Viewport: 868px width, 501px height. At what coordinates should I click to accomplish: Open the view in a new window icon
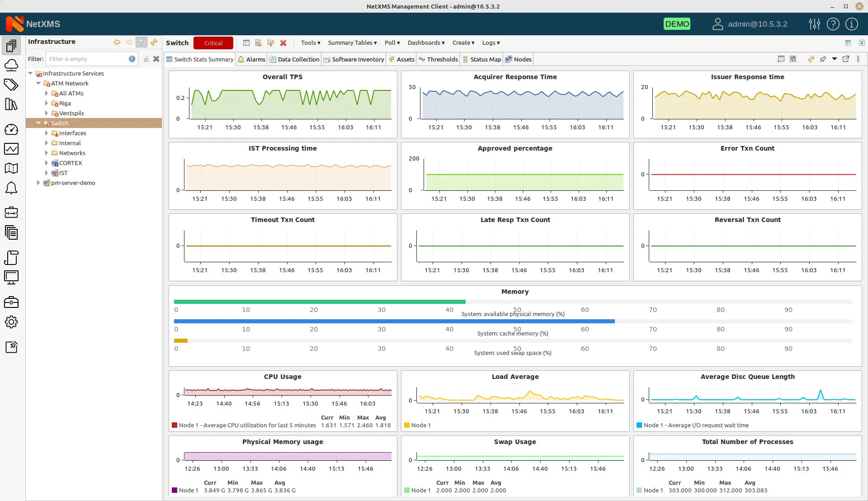point(846,59)
